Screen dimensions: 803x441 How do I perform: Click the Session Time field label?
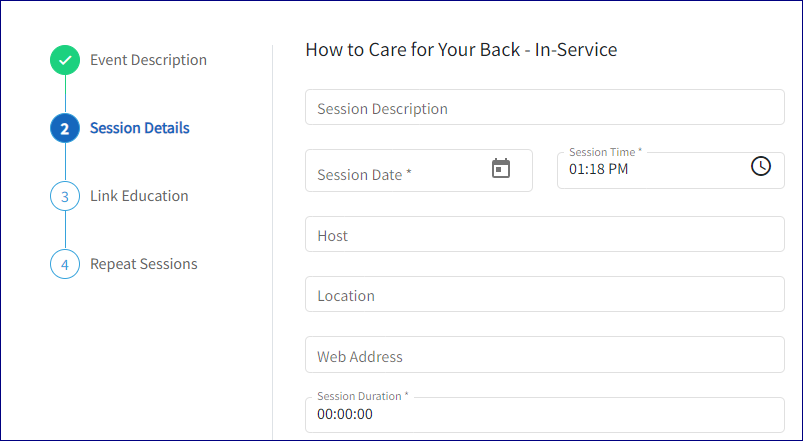tap(605, 152)
